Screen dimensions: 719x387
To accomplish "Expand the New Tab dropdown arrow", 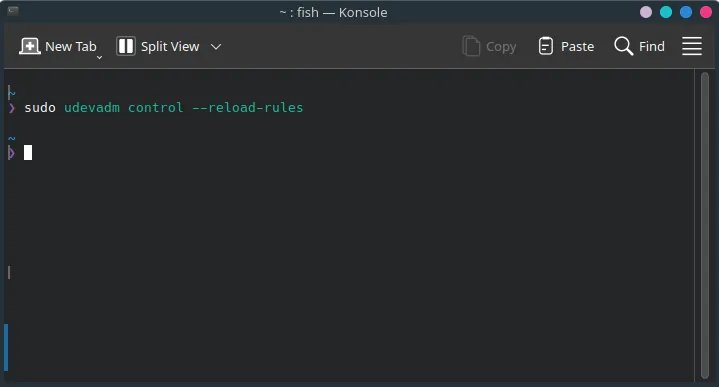I will [x=100, y=58].
